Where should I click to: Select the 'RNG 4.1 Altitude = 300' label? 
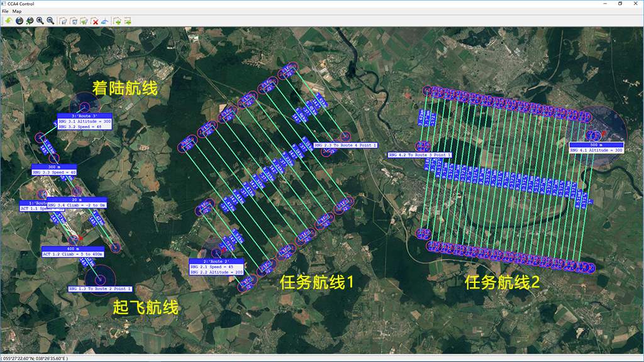click(x=597, y=150)
